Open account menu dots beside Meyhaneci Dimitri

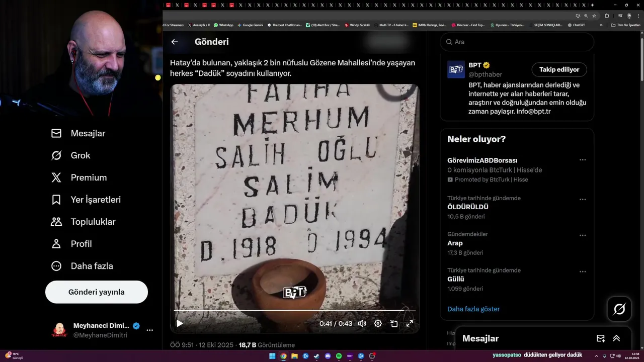point(149,330)
